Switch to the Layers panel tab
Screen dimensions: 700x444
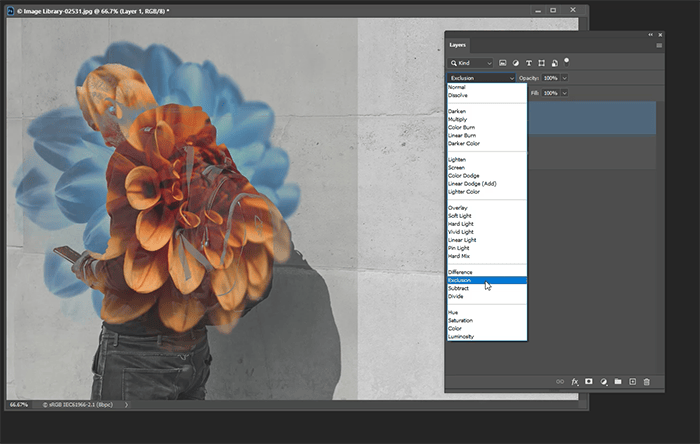click(x=458, y=45)
